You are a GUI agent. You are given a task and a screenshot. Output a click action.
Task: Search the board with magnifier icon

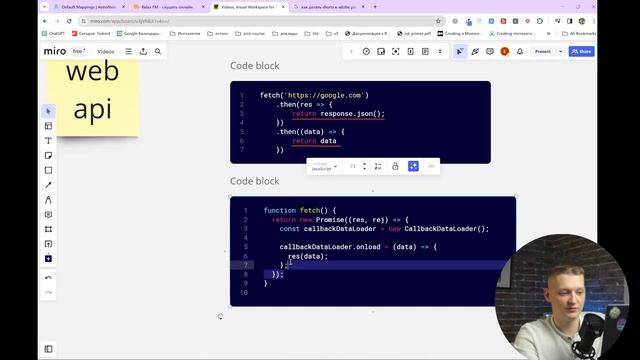point(158,51)
